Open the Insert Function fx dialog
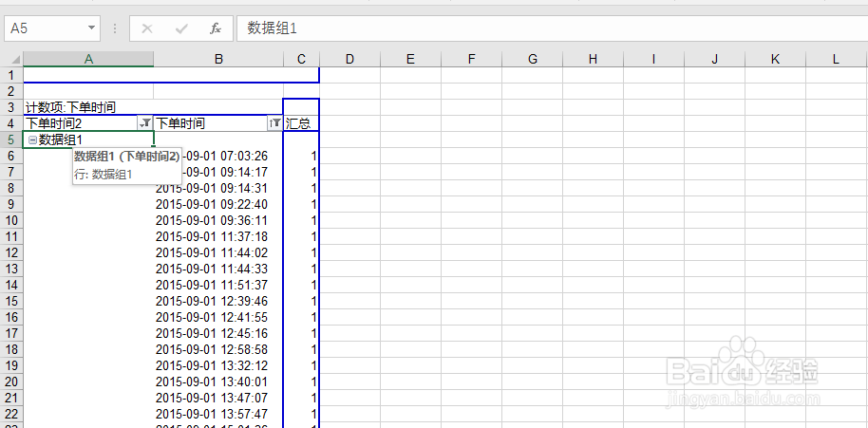This screenshot has height=428, width=868. (216, 28)
